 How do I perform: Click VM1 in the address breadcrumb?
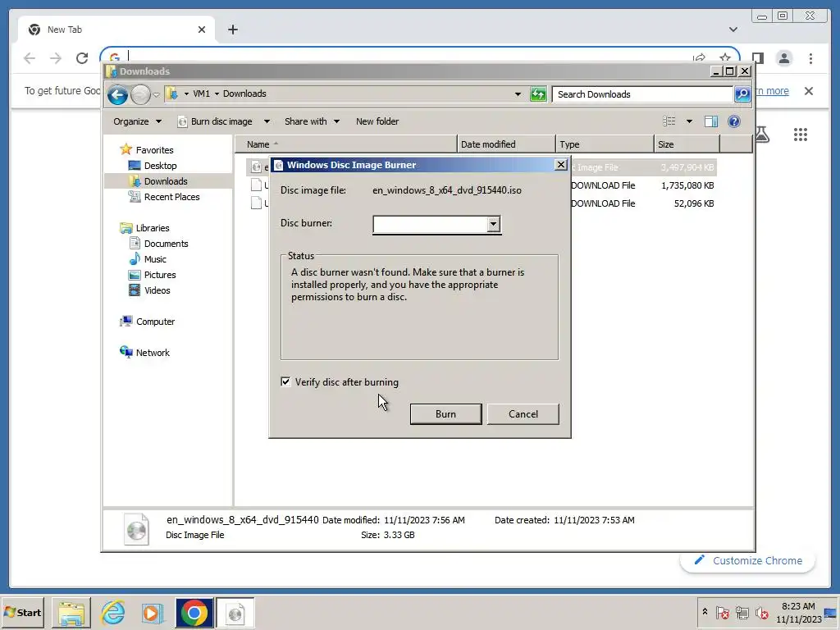click(202, 94)
